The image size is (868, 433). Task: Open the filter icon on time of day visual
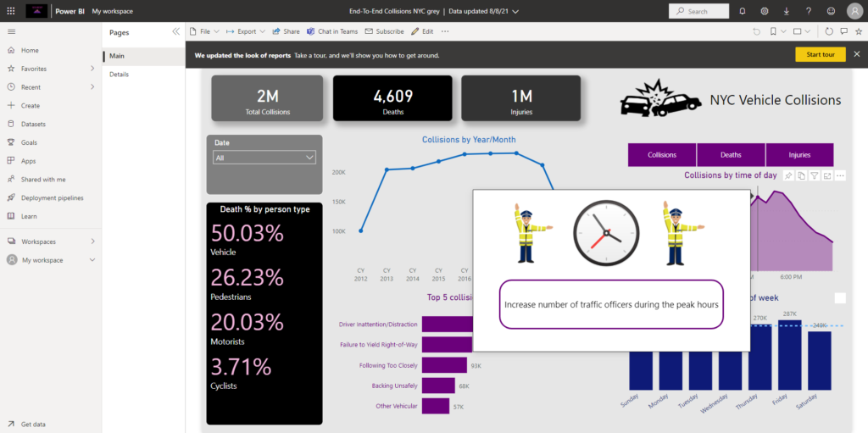coord(815,175)
